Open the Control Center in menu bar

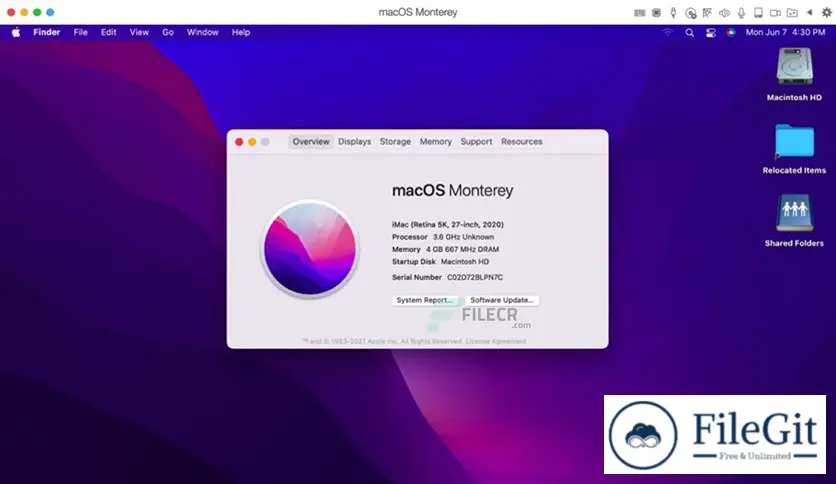point(711,32)
